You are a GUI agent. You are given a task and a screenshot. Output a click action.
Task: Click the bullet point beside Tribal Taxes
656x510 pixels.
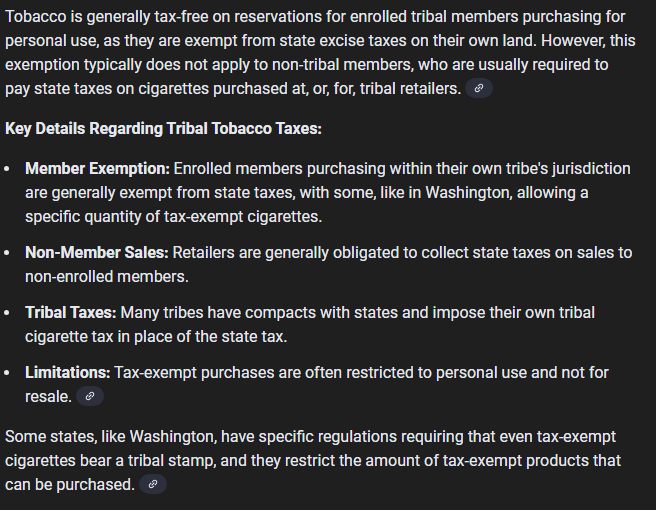(x=7, y=313)
